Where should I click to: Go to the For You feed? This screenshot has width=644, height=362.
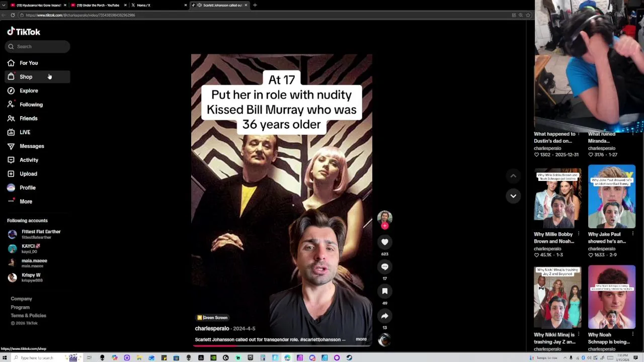(x=29, y=63)
